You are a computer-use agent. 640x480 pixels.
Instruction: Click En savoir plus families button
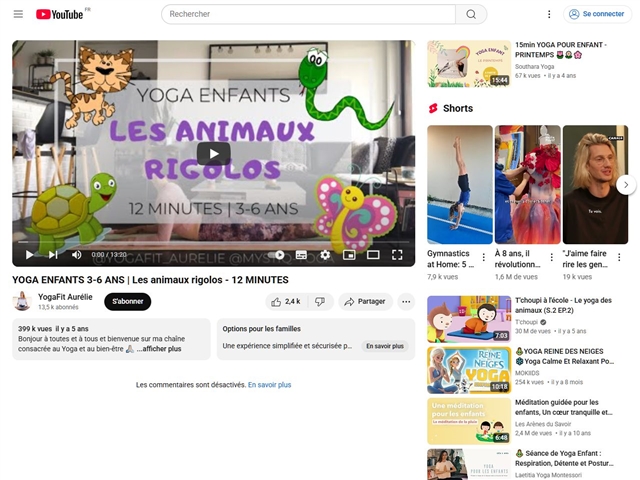pyautogui.click(x=385, y=346)
